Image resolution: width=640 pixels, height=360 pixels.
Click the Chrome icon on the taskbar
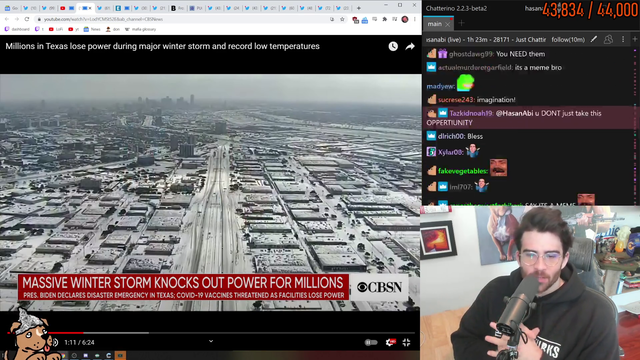tap(63, 356)
